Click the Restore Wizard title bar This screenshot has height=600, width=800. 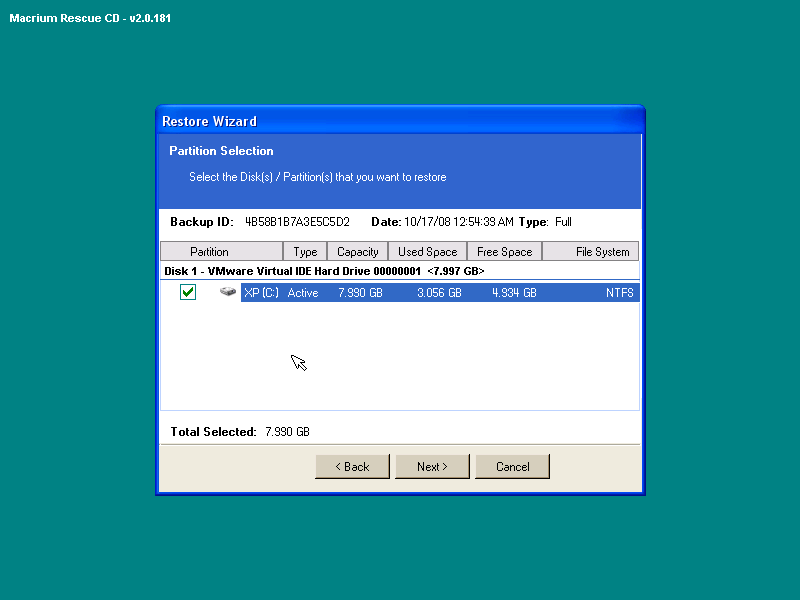[400, 121]
